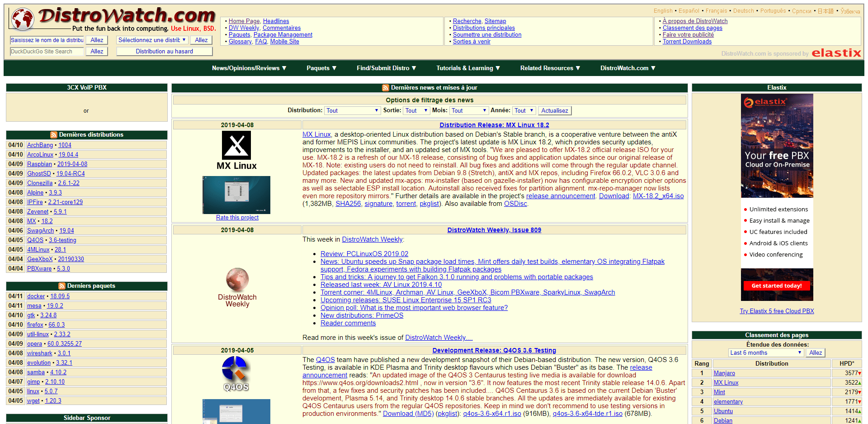Expand the DistroWatch.com menu
Viewport: 868px width, 424px height.
[628, 68]
